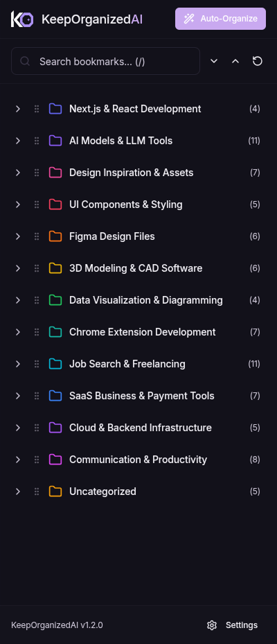The image size is (277, 644).
Task: Focus the Search bookmarks input field
Action: coord(105,61)
